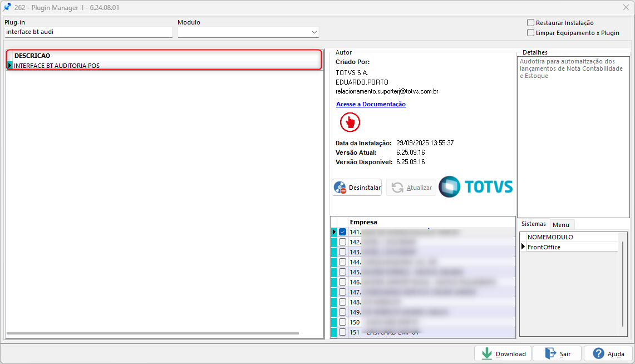This screenshot has height=364, width=635.
Task: Select the INTERFACE BT AUDITORIA POS row
Action: pos(164,66)
